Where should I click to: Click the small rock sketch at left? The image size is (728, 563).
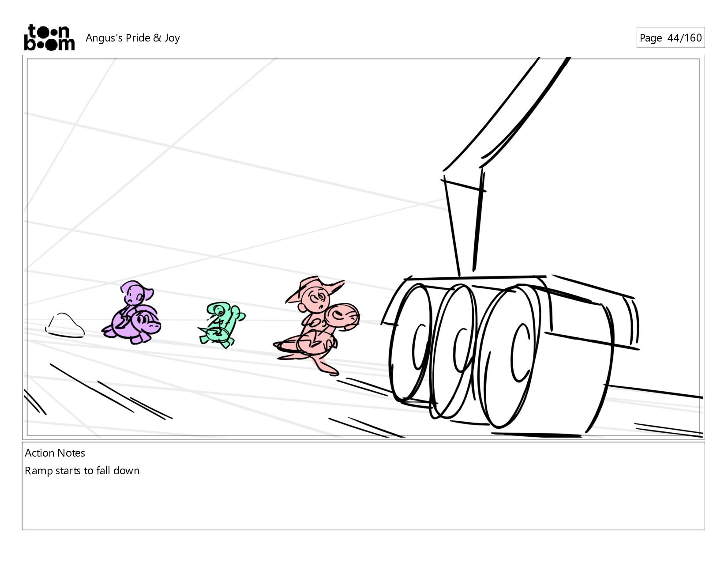(x=65, y=325)
